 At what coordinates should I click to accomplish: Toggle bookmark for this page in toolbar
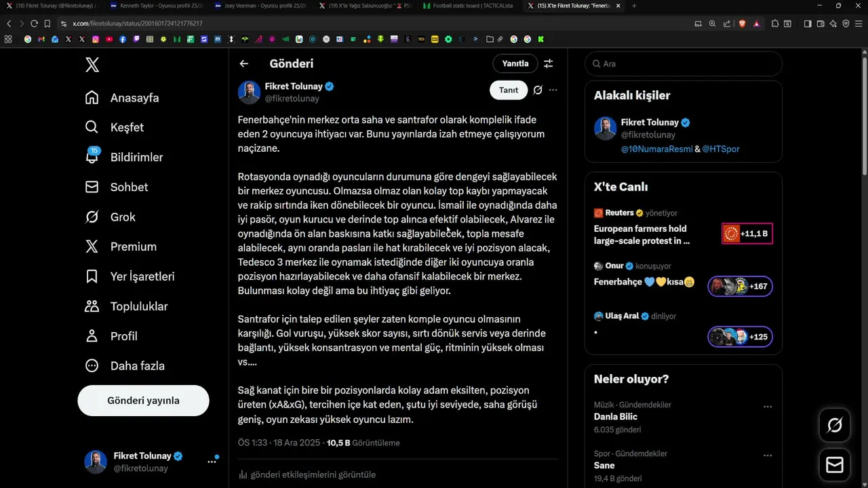47,23
